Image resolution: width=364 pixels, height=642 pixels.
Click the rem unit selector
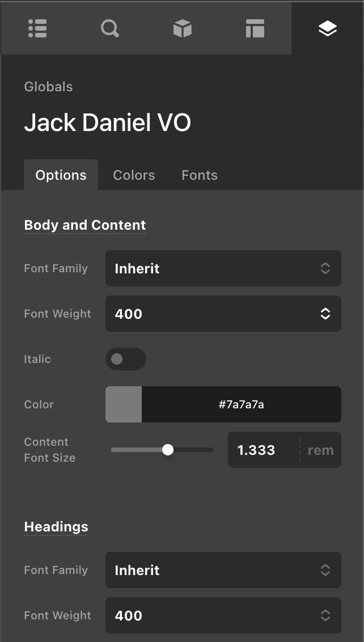(x=320, y=450)
